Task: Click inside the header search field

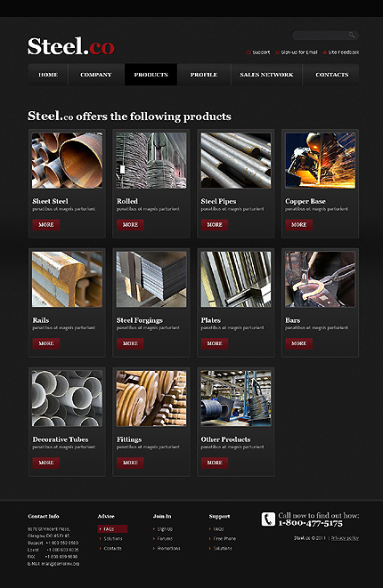Action: (321, 36)
